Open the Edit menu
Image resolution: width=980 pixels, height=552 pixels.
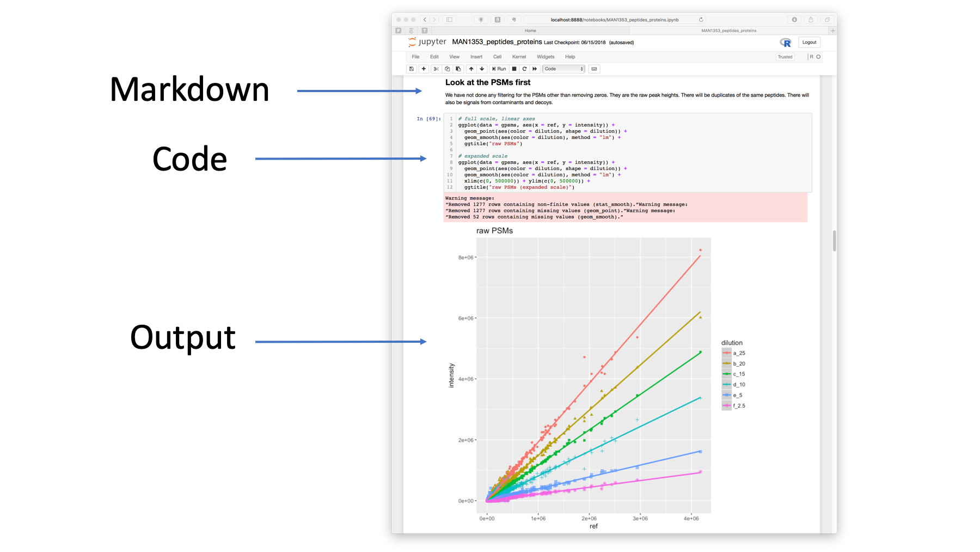tap(434, 57)
